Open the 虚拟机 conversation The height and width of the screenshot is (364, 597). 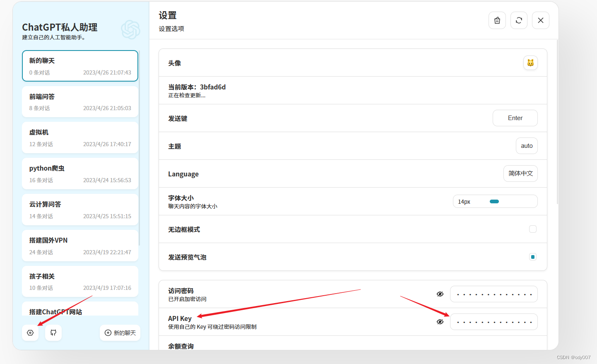coord(80,138)
